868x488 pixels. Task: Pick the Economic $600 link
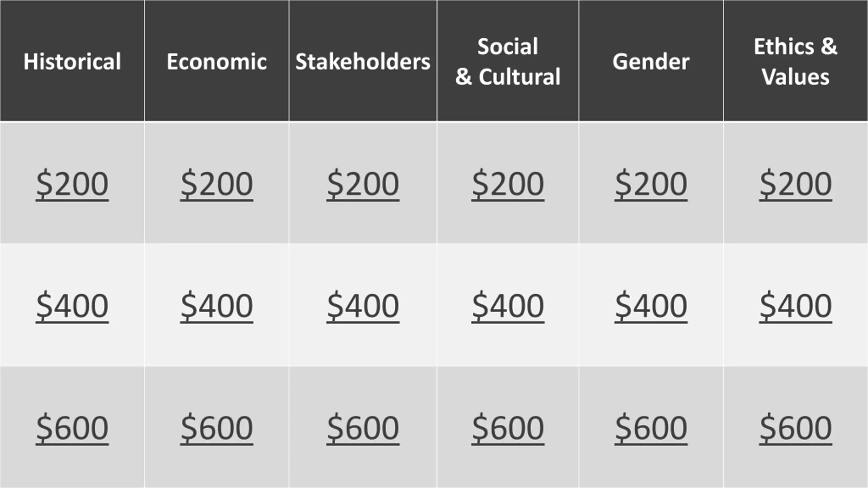point(217,428)
